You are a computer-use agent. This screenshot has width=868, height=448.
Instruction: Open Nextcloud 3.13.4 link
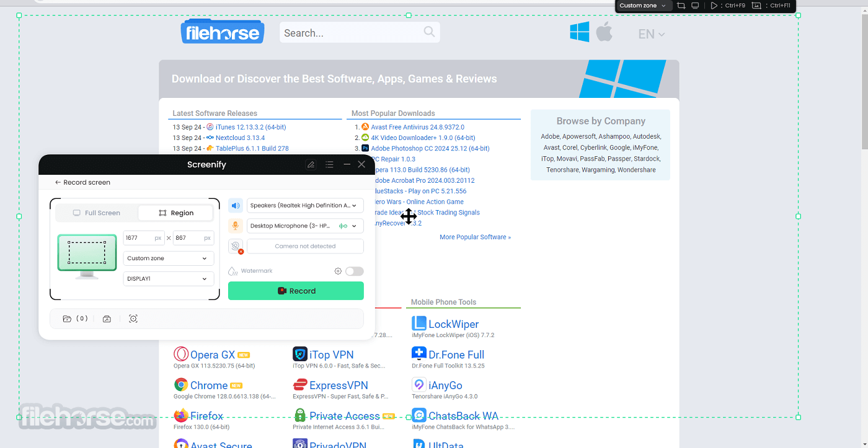click(x=240, y=138)
